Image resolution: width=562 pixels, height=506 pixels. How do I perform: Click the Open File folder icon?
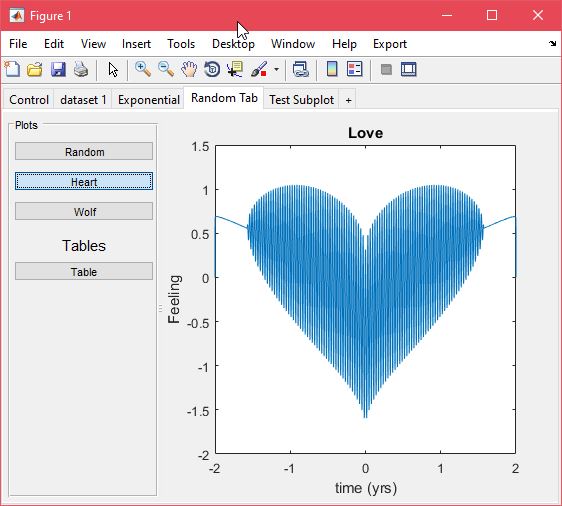click(x=35, y=69)
